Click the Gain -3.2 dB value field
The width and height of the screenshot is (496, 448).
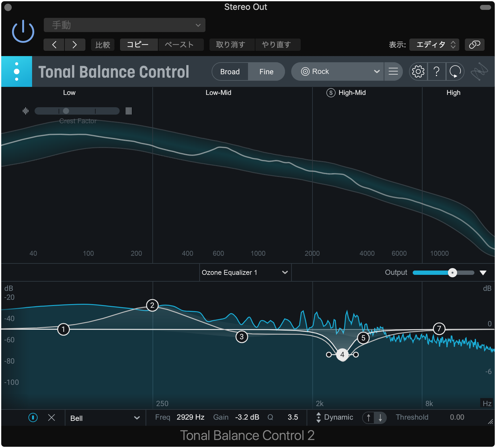point(247,417)
